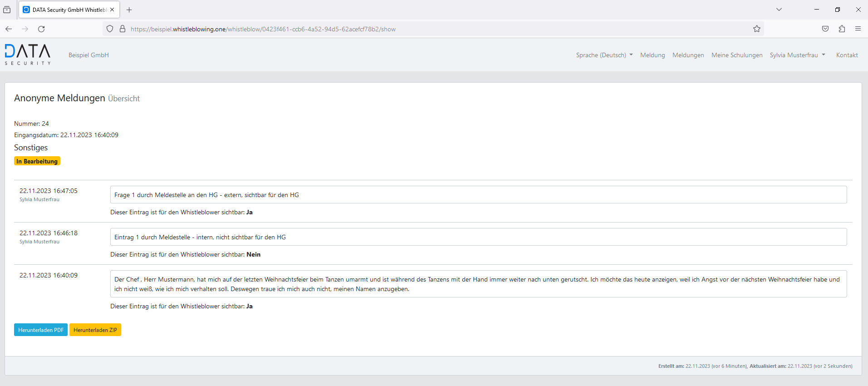Expand the list all tabs chevron
Viewport: 868px width, 386px height.
[x=779, y=10]
